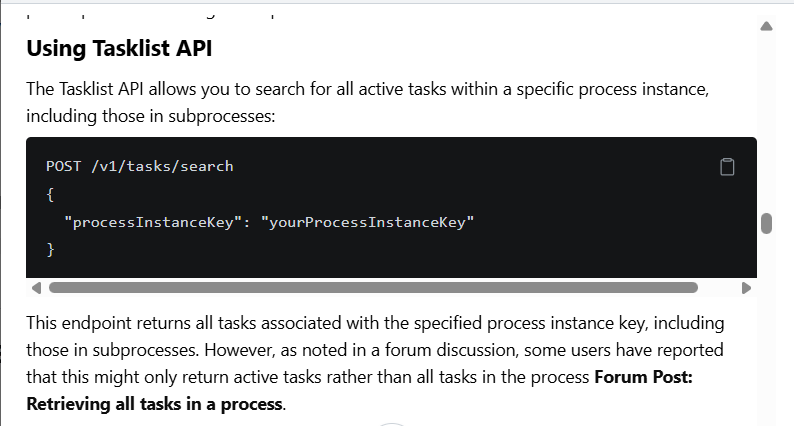Click the "yourProcessInstanceKey" value in the code

coord(368,222)
